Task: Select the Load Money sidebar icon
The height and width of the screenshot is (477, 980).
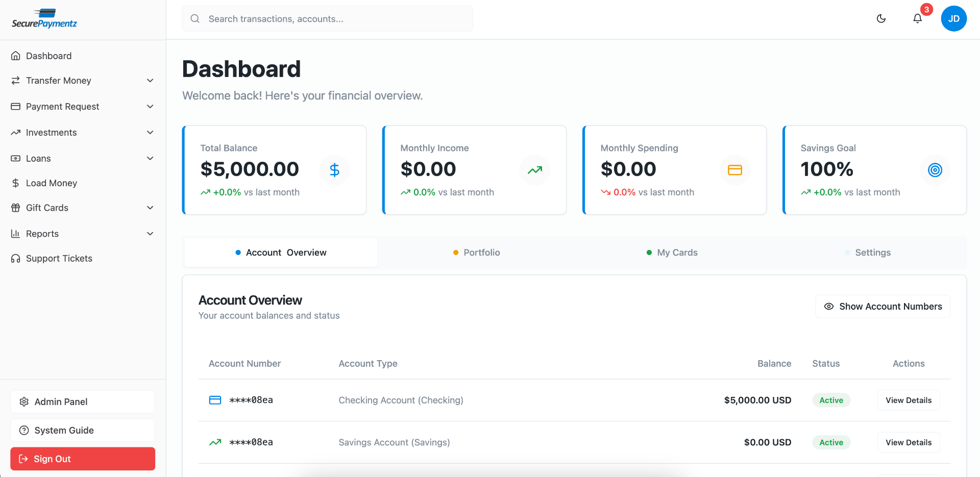Action: coord(15,183)
